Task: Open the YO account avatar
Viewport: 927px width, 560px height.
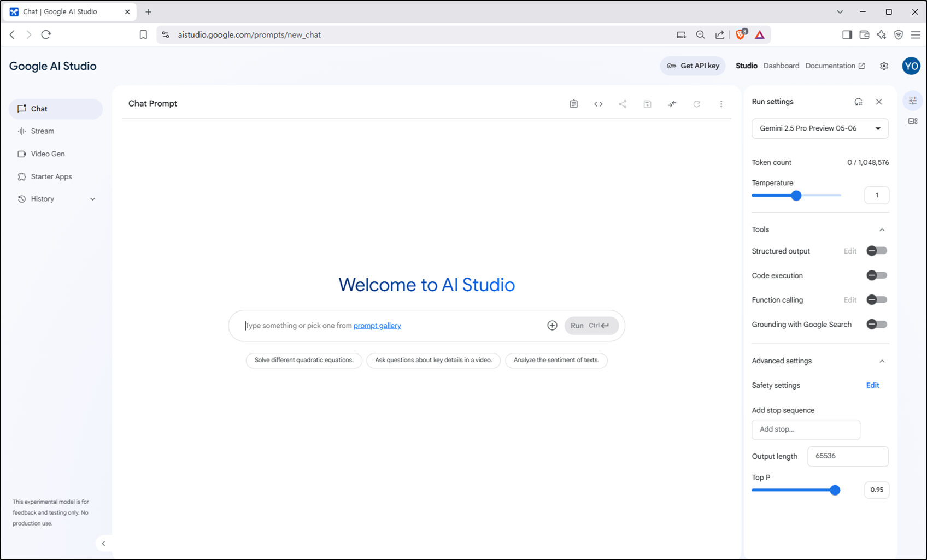Action: [911, 66]
